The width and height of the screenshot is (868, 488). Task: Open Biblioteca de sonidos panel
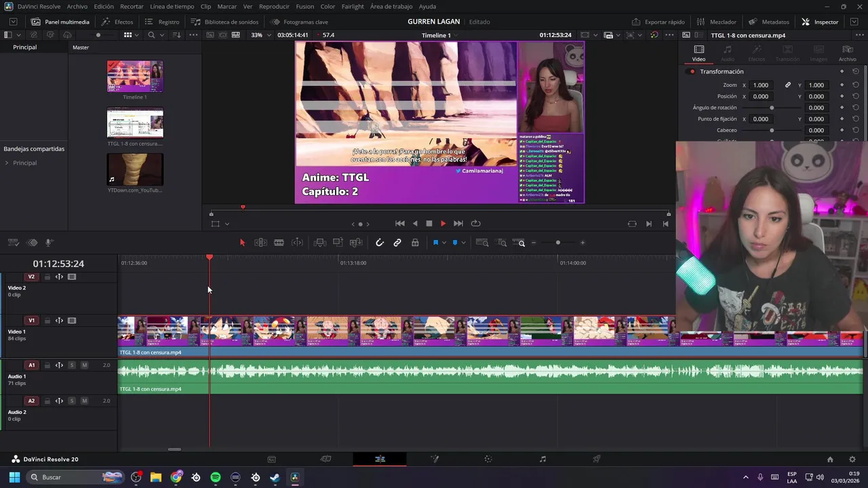(224, 22)
